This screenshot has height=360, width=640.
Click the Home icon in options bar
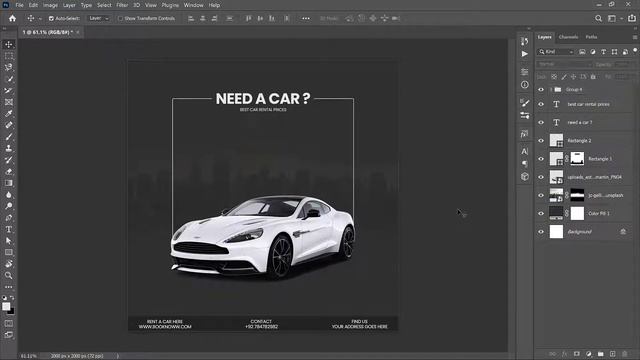[12, 18]
